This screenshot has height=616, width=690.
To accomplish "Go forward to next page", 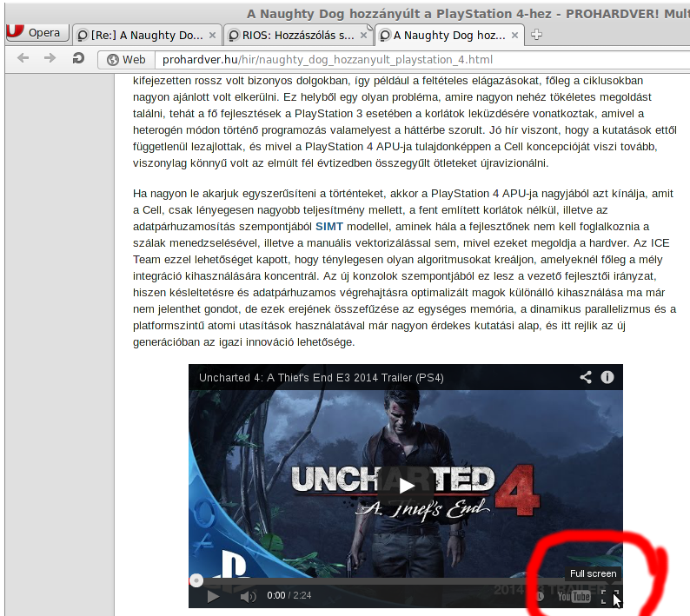I will coord(50,58).
